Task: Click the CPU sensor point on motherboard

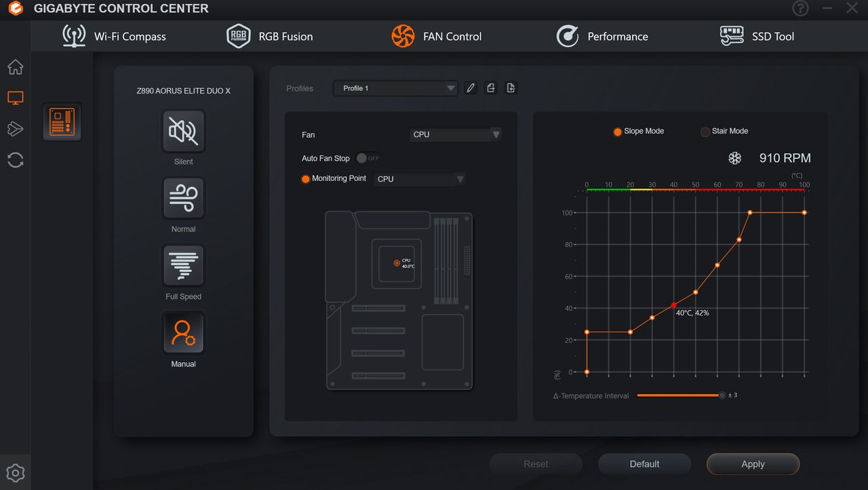Action: (x=397, y=263)
